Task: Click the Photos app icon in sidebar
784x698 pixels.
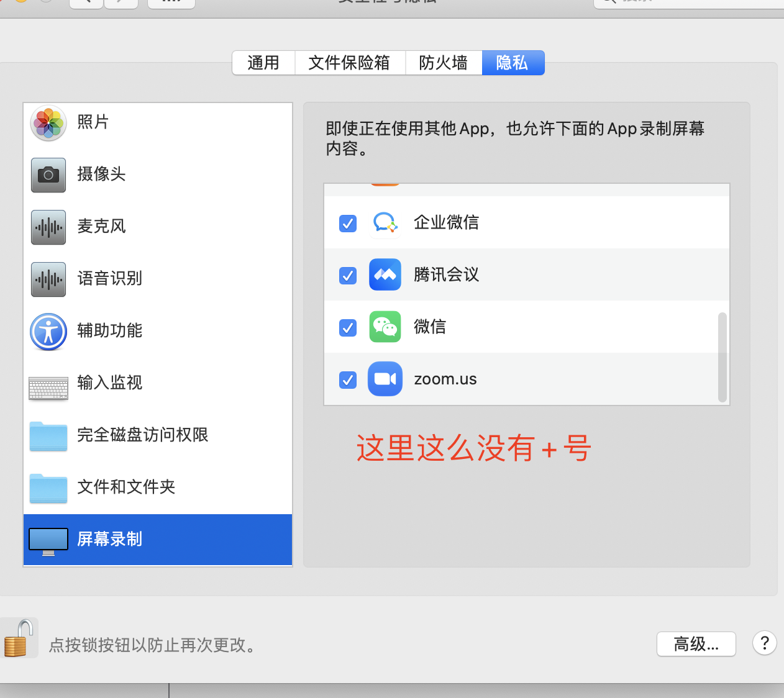Action: (48, 123)
